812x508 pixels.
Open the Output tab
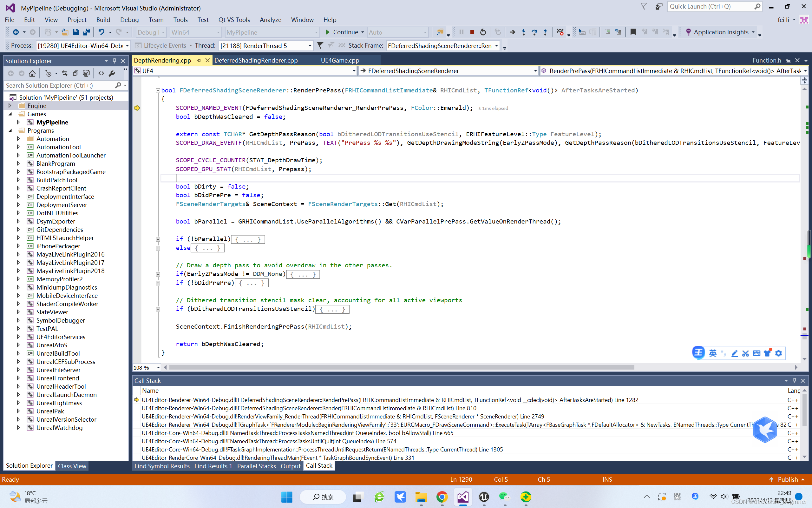coord(290,466)
